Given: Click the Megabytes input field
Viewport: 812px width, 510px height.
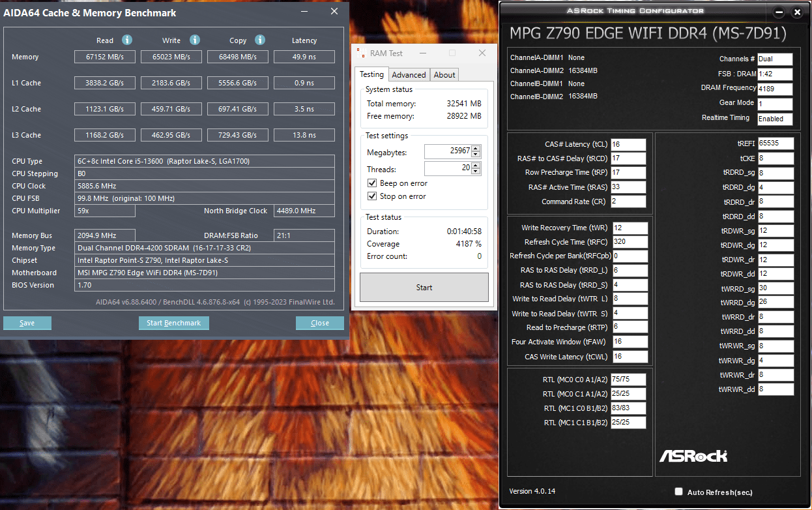Looking at the screenshot, I should coord(448,151).
